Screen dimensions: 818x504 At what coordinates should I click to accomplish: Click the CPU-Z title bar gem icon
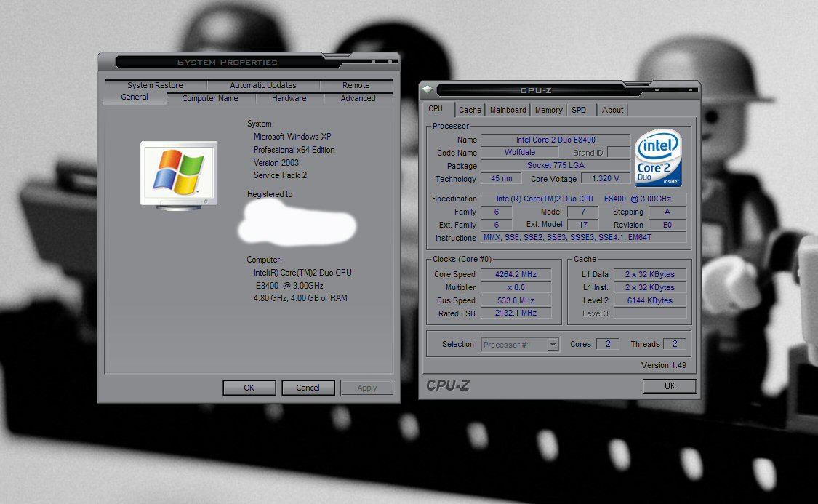(x=428, y=89)
